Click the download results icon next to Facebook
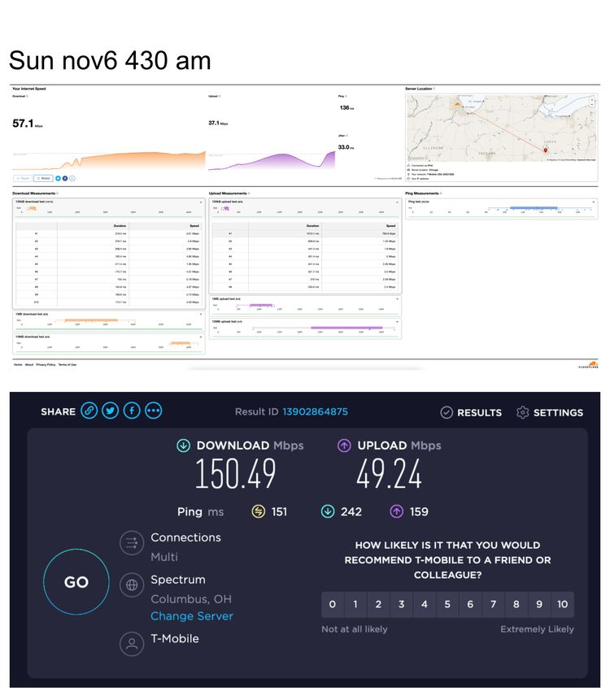 click(72, 178)
